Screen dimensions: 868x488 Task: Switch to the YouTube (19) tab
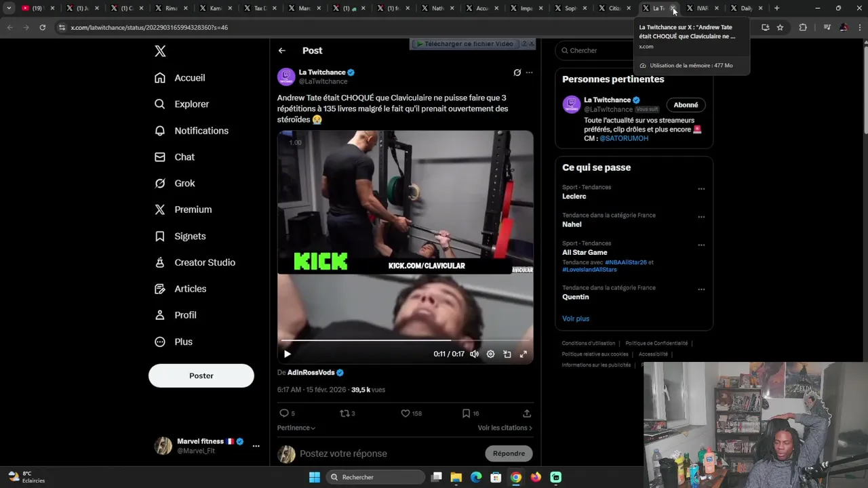coord(37,8)
